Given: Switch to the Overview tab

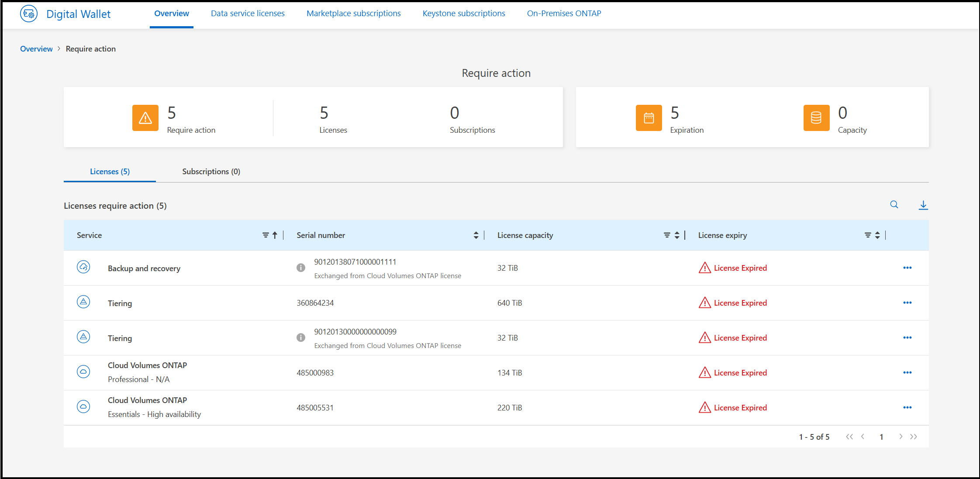Looking at the screenshot, I should [172, 14].
